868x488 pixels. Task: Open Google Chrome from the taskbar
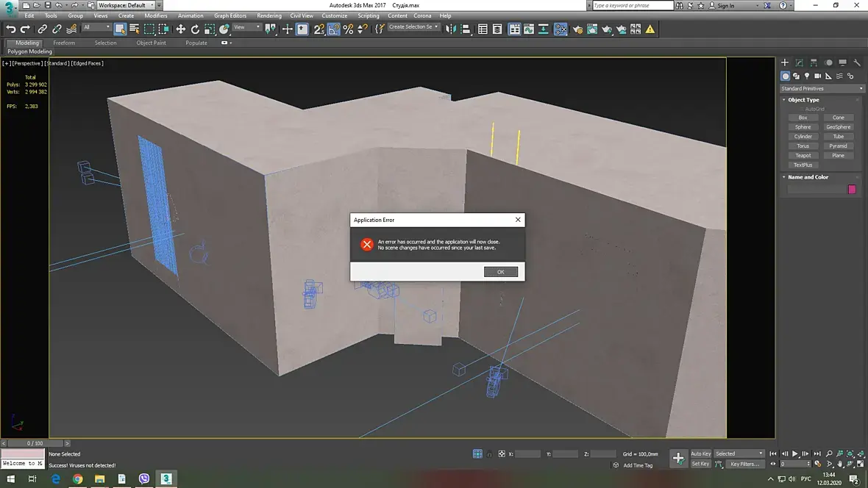(x=77, y=478)
